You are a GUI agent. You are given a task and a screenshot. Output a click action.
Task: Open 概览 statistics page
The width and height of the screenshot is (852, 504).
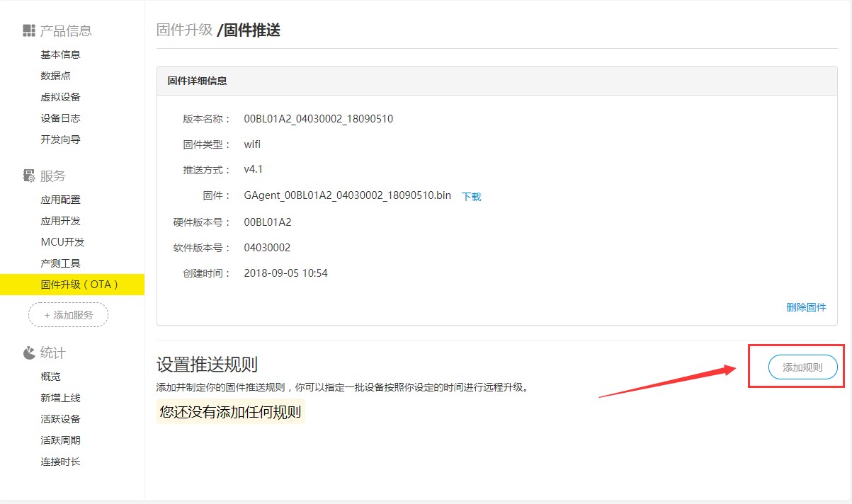point(50,377)
